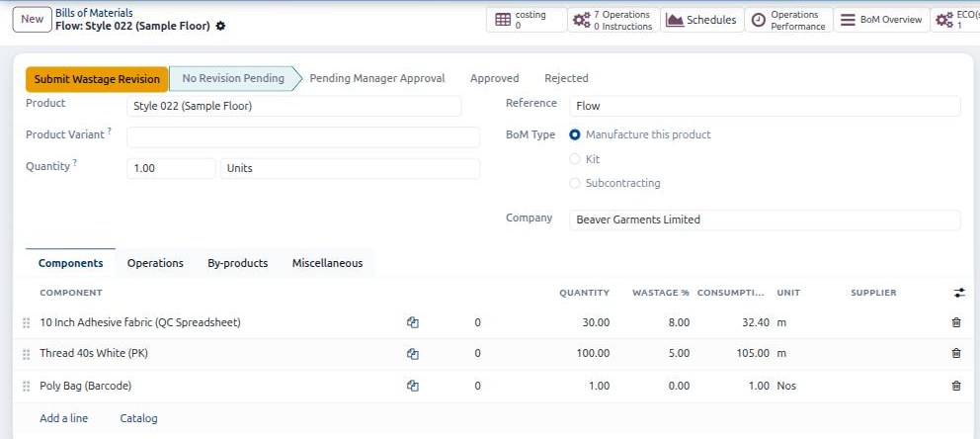
Task: Switch to the Miscellaneous tab
Action: [x=328, y=263]
